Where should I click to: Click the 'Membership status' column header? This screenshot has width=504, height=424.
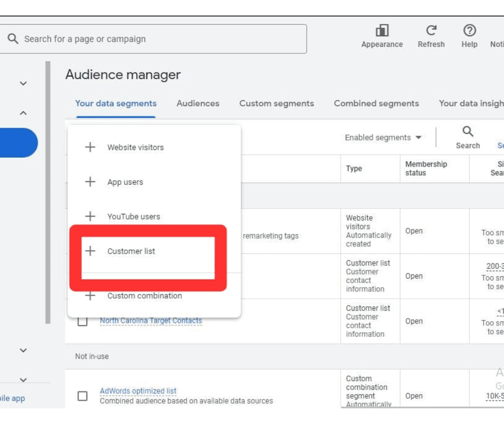coord(426,168)
